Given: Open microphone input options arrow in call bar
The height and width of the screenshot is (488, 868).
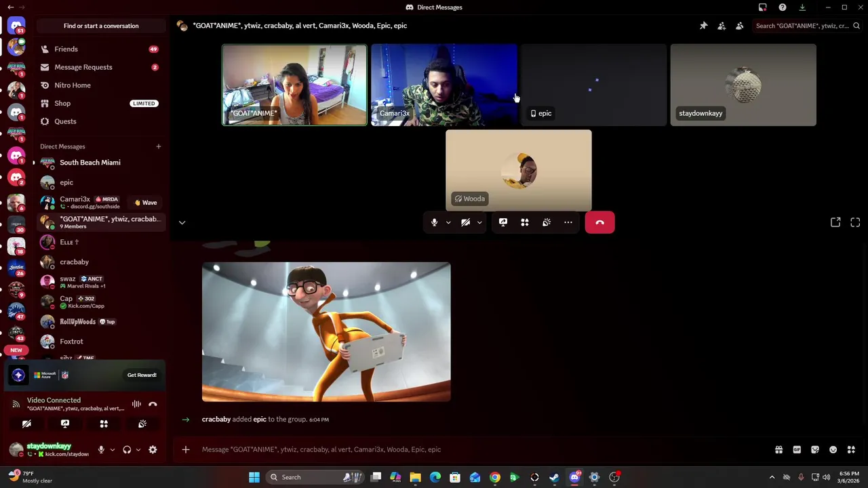Looking at the screenshot, I should pyautogui.click(x=448, y=222).
